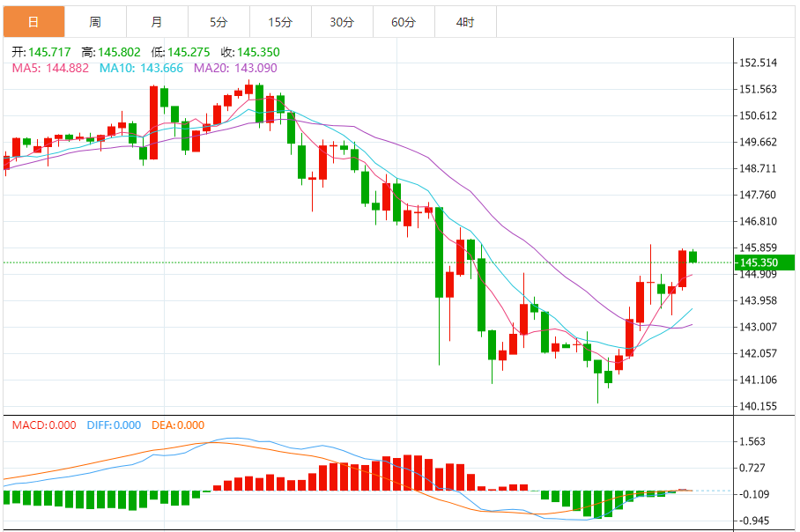Screen dimensions: 800x532
Task: Click the 145.859 price axis label
Action: (x=759, y=248)
